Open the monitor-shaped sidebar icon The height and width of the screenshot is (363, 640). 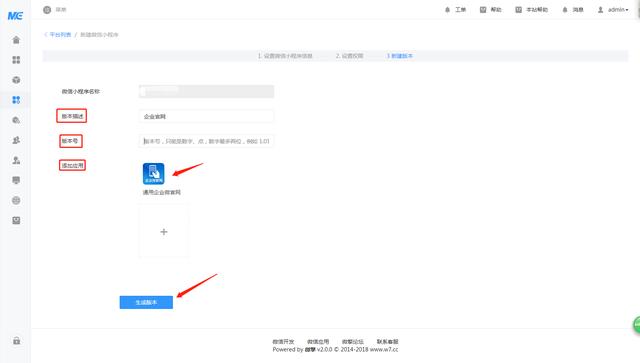pos(16,180)
